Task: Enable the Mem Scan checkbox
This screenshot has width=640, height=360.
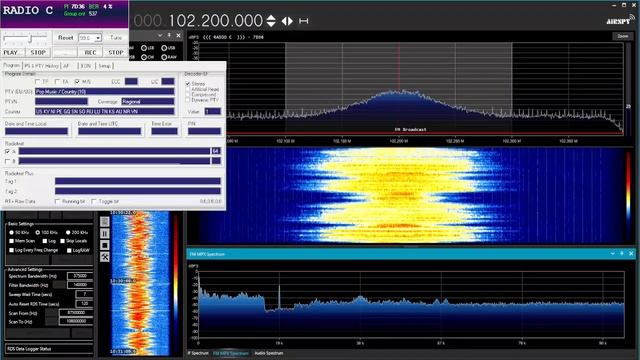Action: click(x=11, y=241)
